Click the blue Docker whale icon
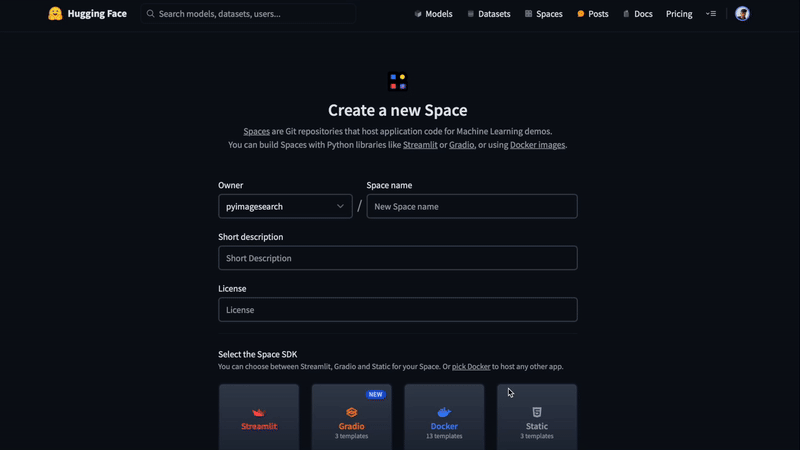This screenshot has height=450, width=800. pyautogui.click(x=444, y=412)
